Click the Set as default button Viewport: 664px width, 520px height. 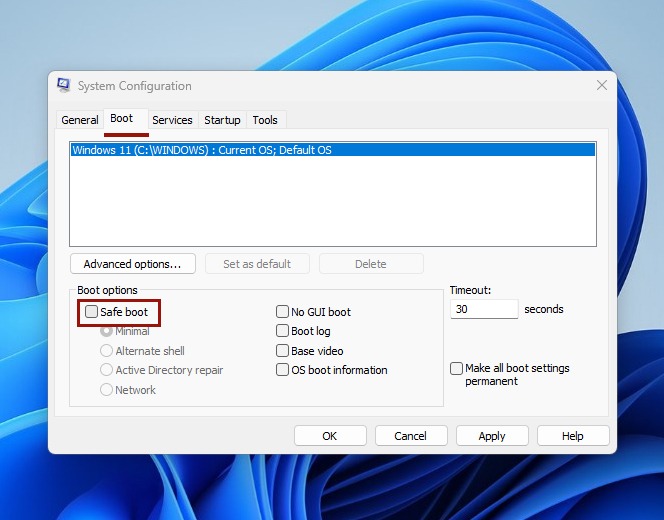257,264
